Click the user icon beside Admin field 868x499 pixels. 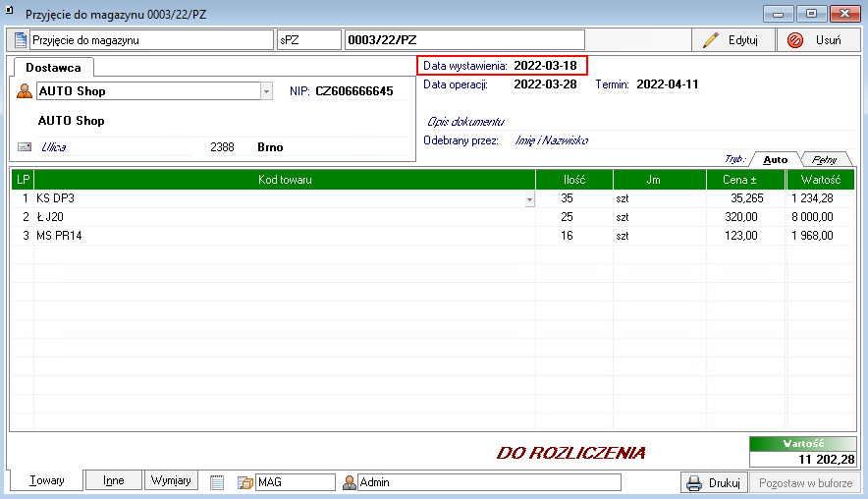(x=349, y=482)
